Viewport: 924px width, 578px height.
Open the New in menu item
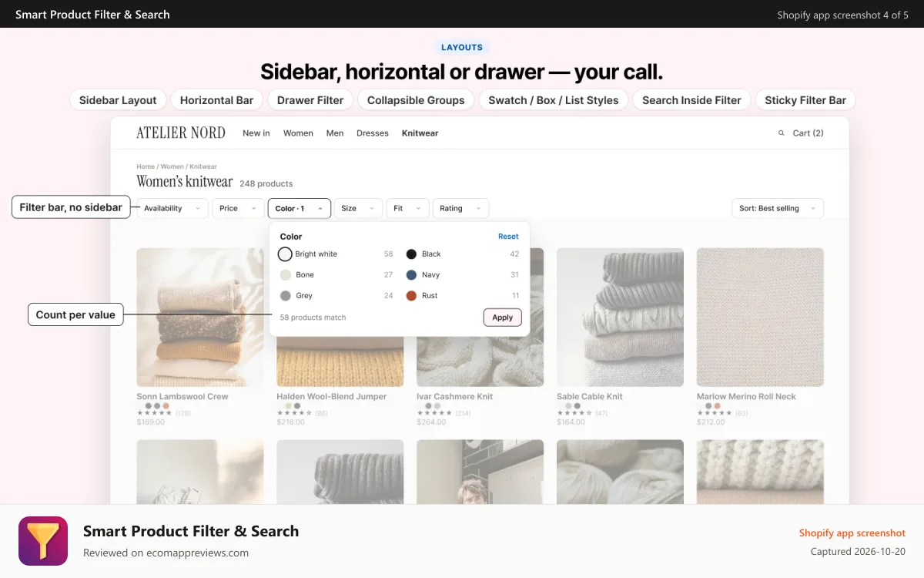pyautogui.click(x=256, y=133)
